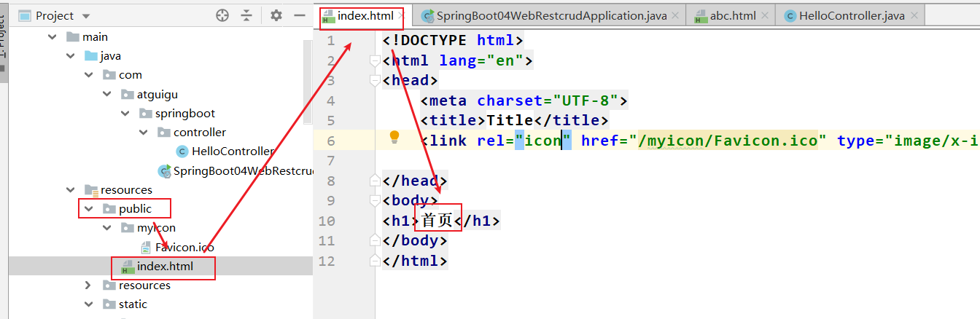
Task: Select index.html in the project tree
Action: pos(165,267)
